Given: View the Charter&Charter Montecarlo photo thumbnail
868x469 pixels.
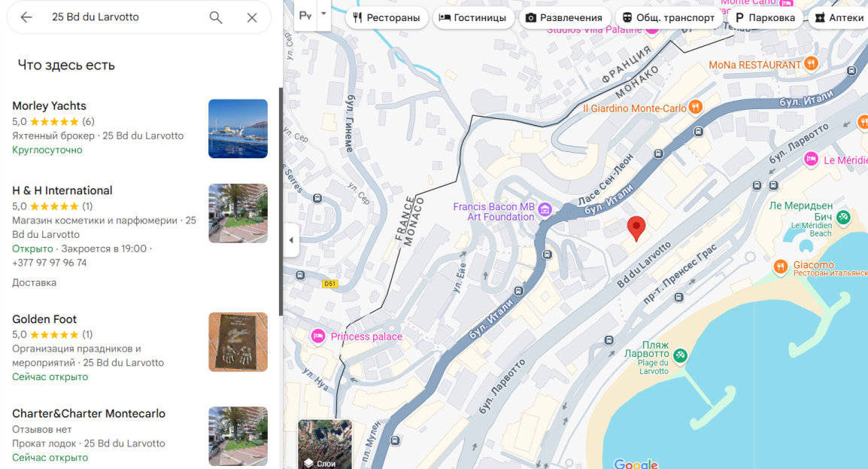Looking at the screenshot, I should tap(238, 437).
